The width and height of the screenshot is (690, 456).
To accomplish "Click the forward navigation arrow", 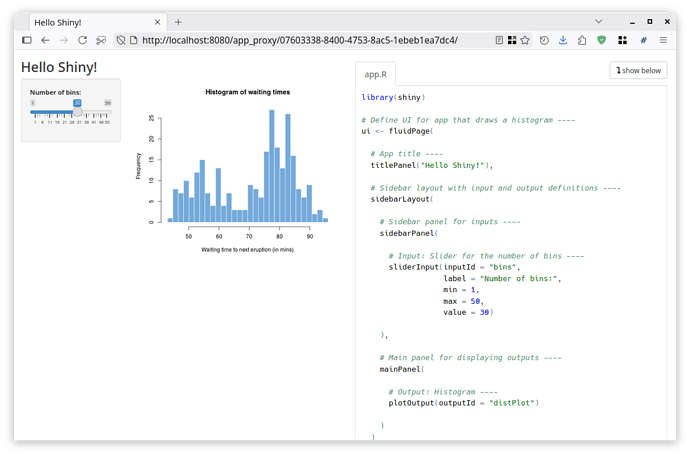I will (x=65, y=40).
